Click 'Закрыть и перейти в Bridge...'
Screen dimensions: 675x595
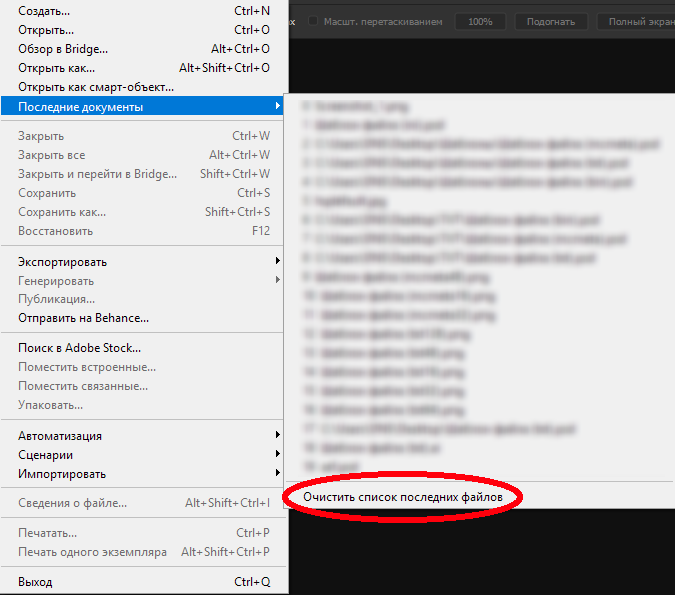tap(142, 174)
